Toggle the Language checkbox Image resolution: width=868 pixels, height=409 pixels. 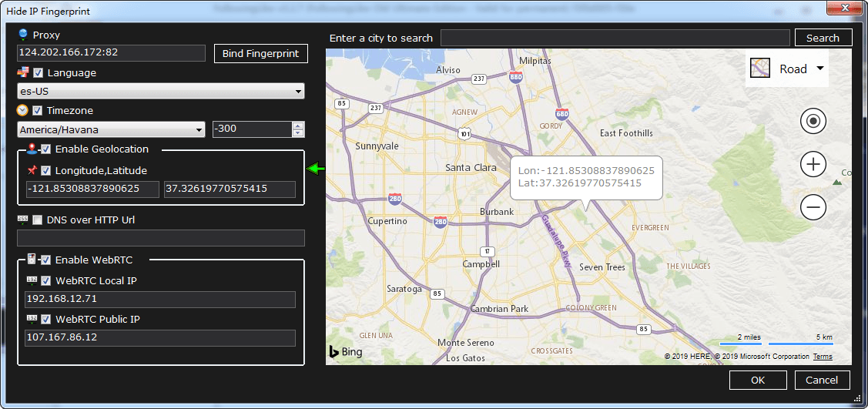pyautogui.click(x=39, y=73)
